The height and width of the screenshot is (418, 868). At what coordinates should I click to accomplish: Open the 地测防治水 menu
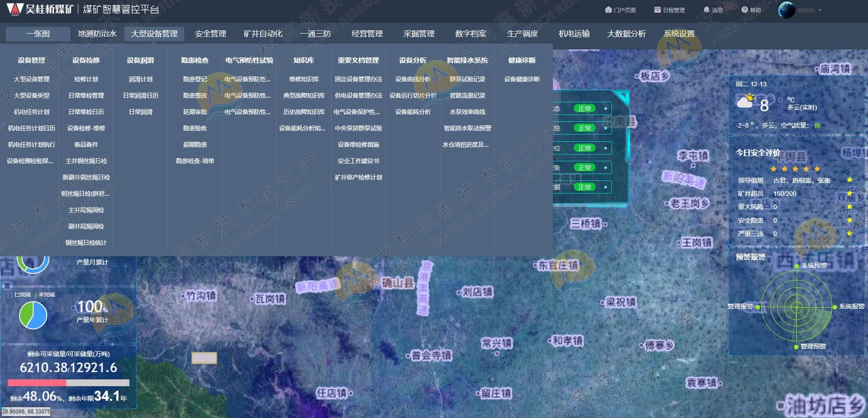(x=97, y=34)
